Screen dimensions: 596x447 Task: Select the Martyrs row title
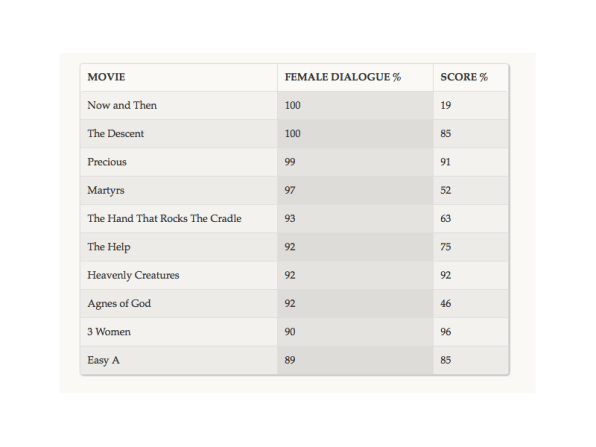(106, 190)
